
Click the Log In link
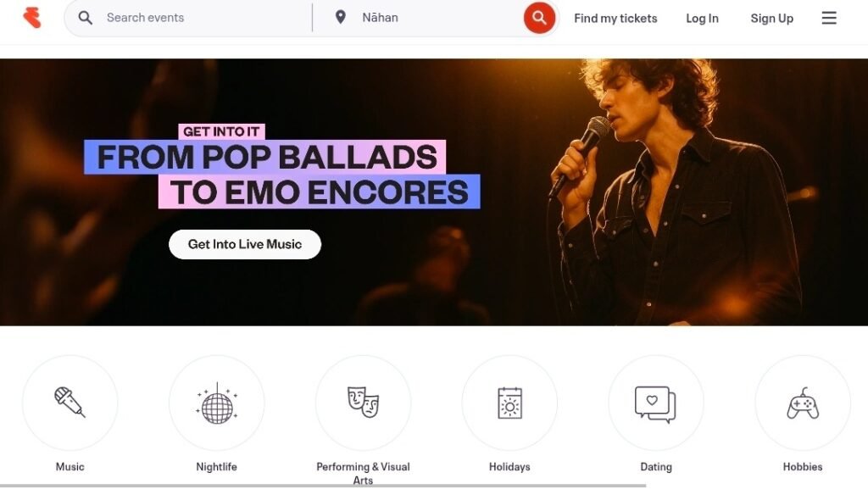[702, 19]
